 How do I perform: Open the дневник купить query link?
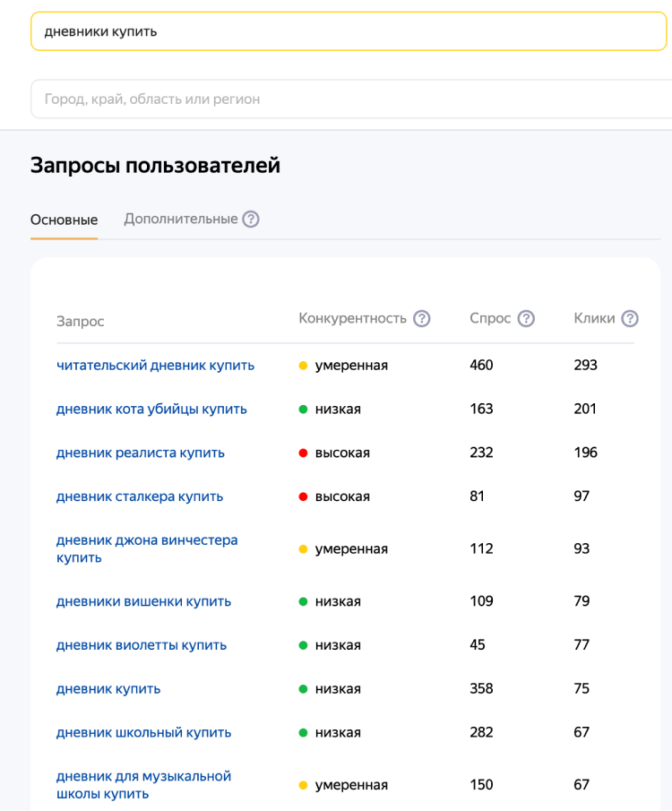tap(108, 689)
